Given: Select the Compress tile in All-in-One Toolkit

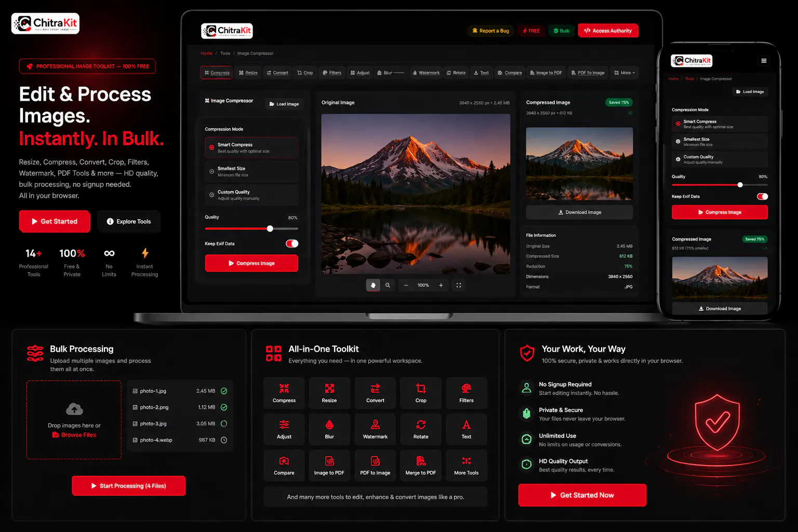Looking at the screenshot, I should (x=284, y=393).
